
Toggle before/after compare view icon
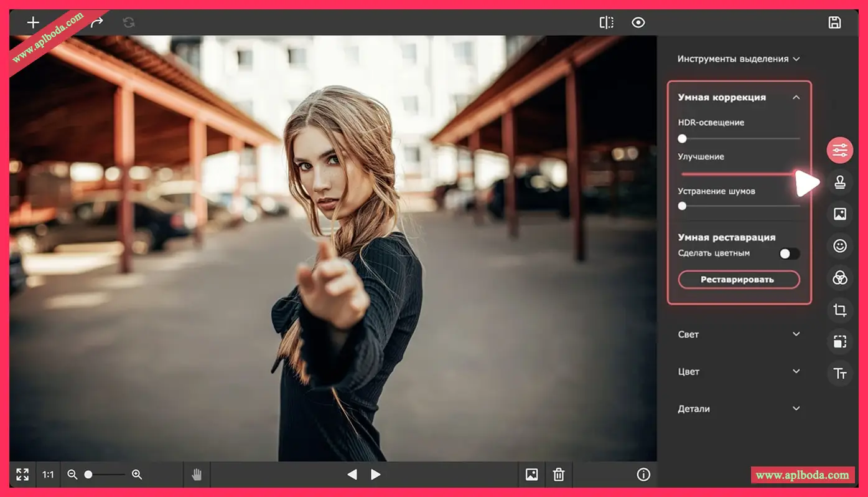606,22
